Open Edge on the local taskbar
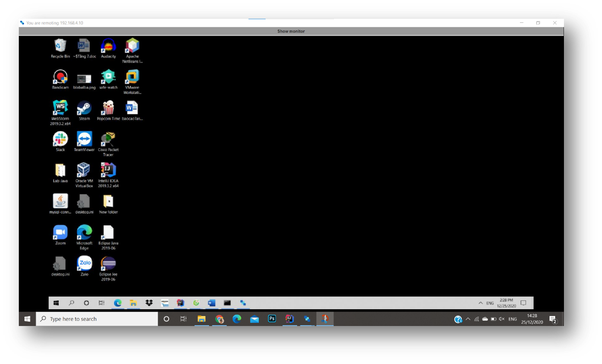602x364 pixels. pyautogui.click(x=237, y=319)
